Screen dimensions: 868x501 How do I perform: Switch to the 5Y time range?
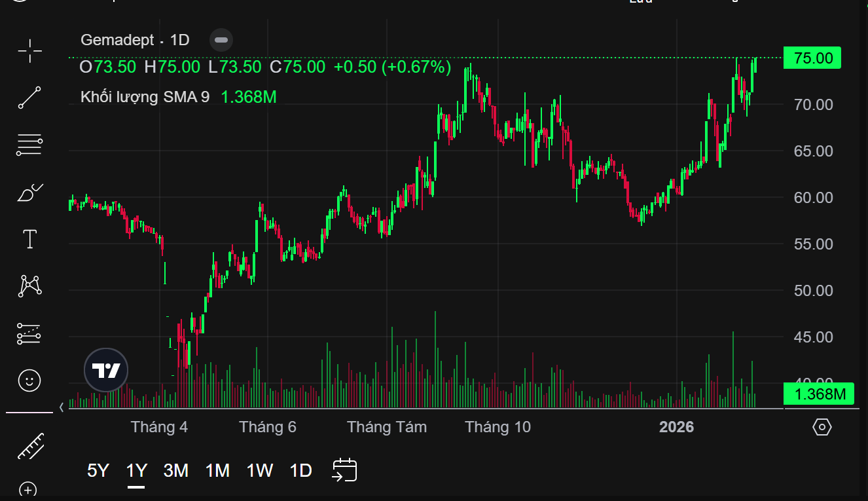pyautogui.click(x=98, y=470)
